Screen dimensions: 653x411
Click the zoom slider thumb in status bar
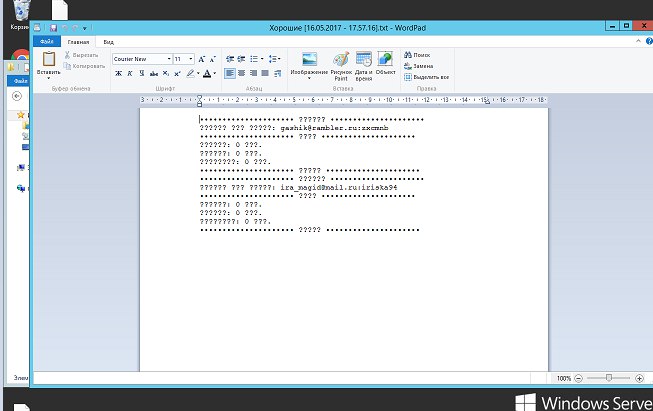(609, 378)
